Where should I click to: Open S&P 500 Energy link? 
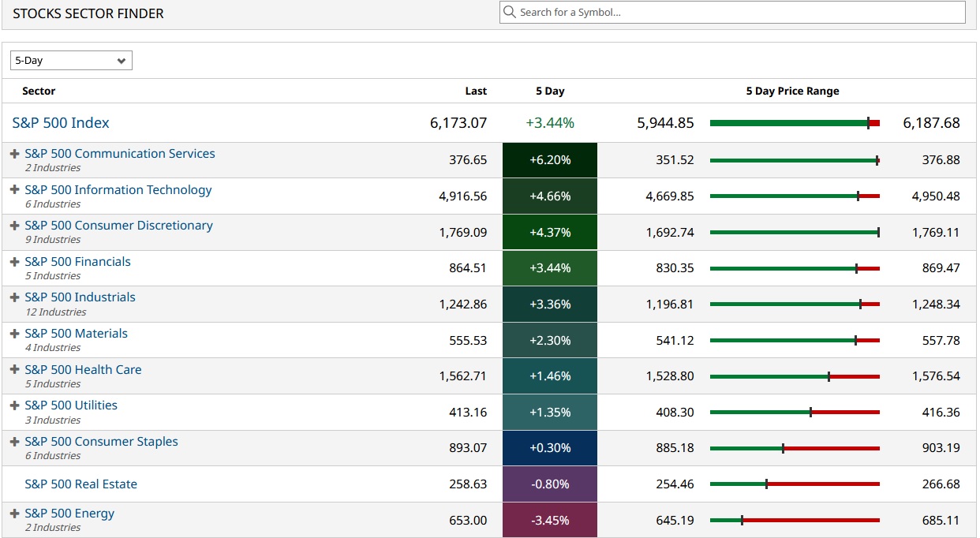point(69,514)
